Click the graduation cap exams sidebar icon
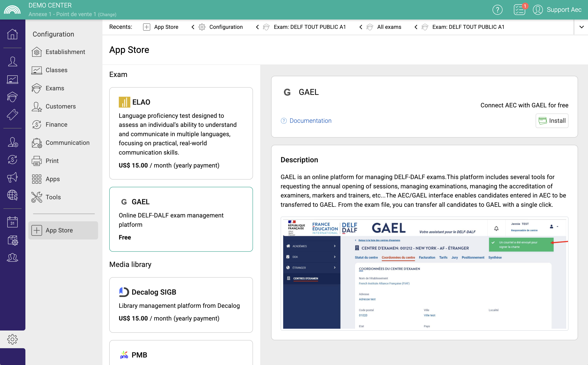 pyautogui.click(x=12, y=97)
